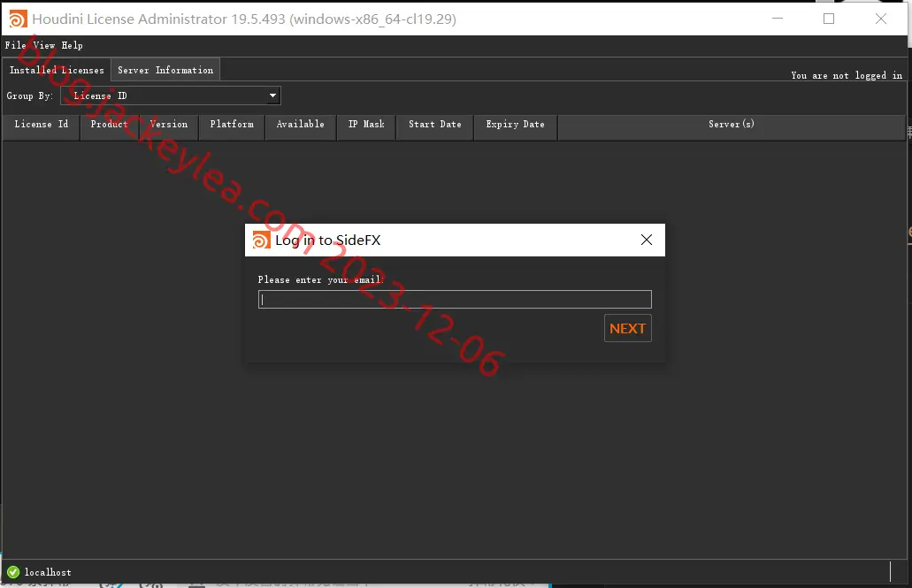Screen dimensions: 912x588
Task: Maximize the License Administrator window
Action: click(829, 19)
